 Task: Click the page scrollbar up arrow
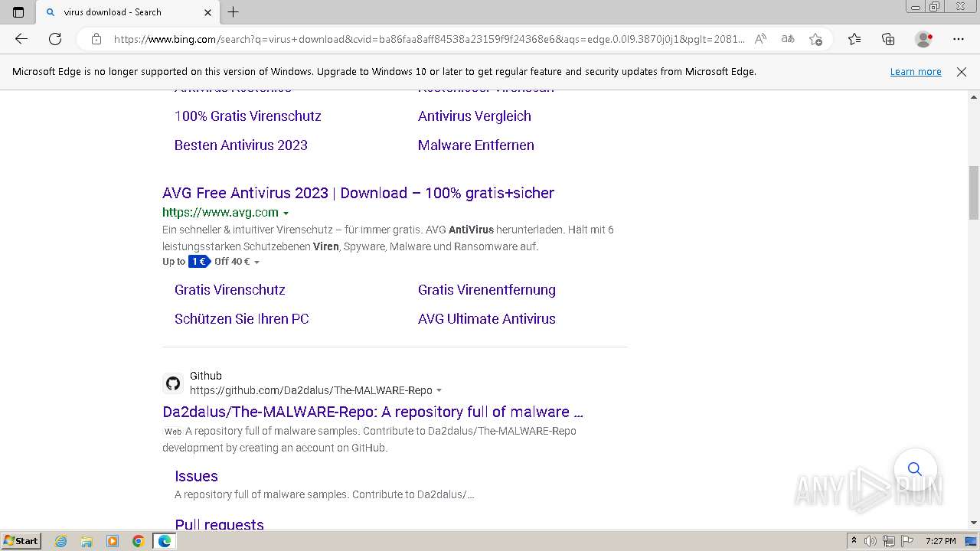click(974, 97)
